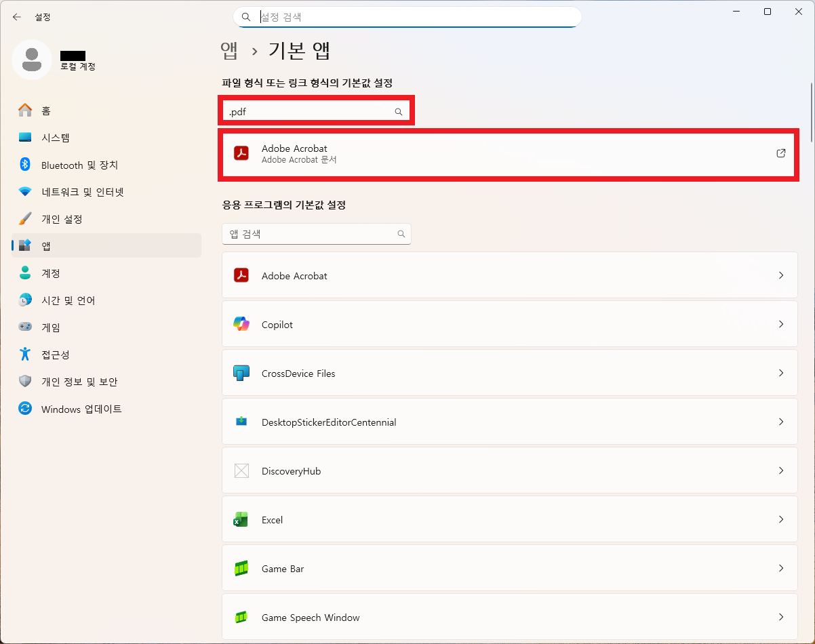
Task: Expand the CrossDevice Files chevron
Action: pos(781,373)
